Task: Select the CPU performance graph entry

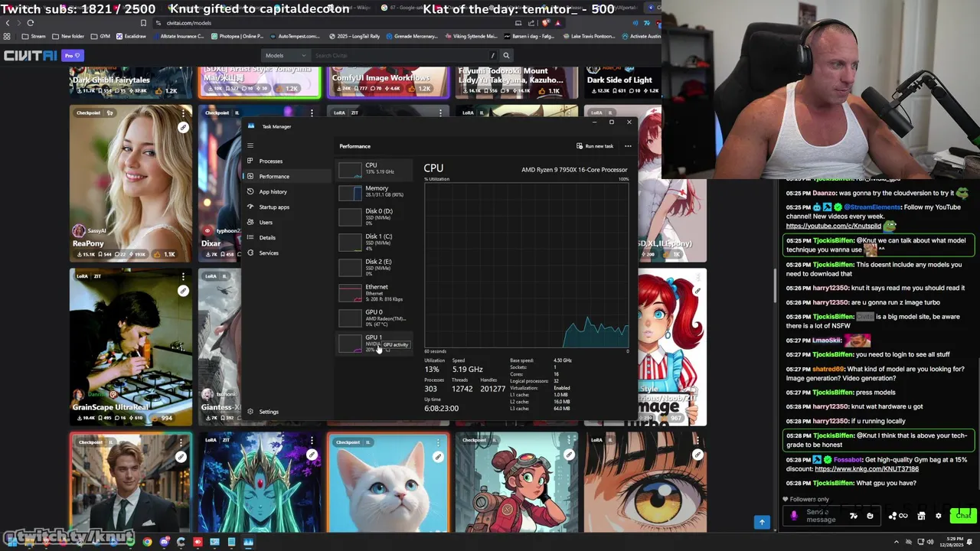Action: pos(375,169)
